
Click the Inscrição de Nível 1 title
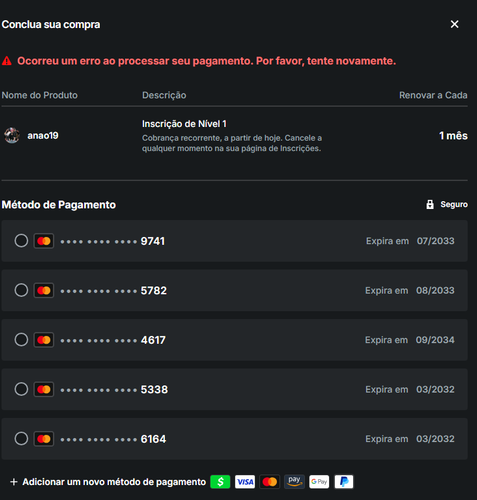(184, 124)
